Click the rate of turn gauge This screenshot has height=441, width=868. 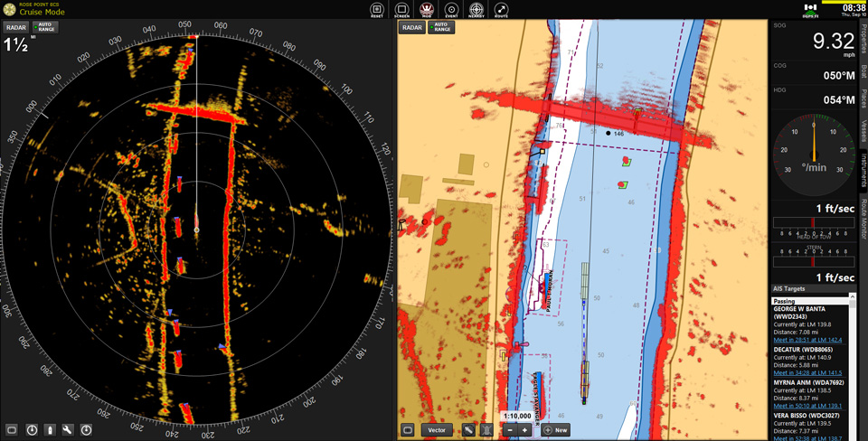(813, 155)
